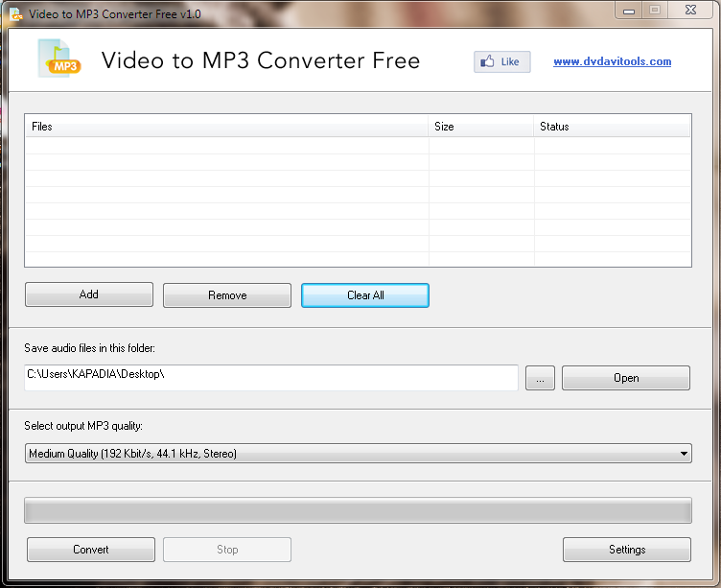The height and width of the screenshot is (588, 721).
Task: Click the thumbs-up Like button
Action: [x=501, y=61]
